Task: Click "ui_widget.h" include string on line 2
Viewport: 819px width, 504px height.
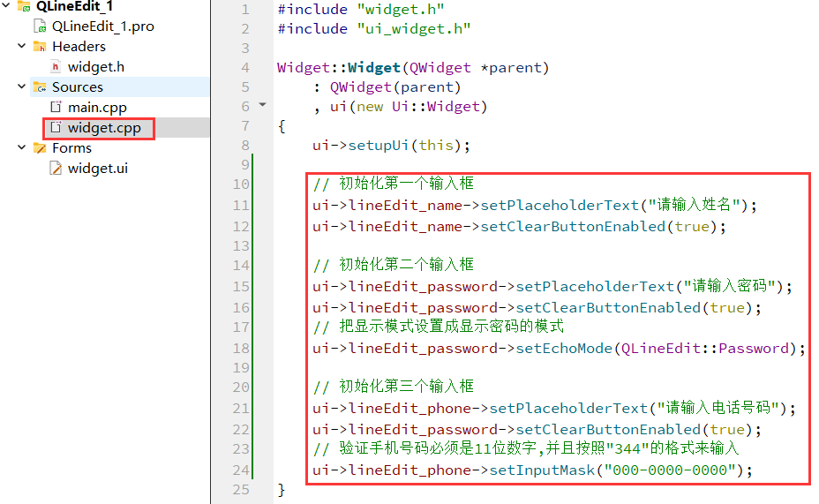Action: [414, 29]
